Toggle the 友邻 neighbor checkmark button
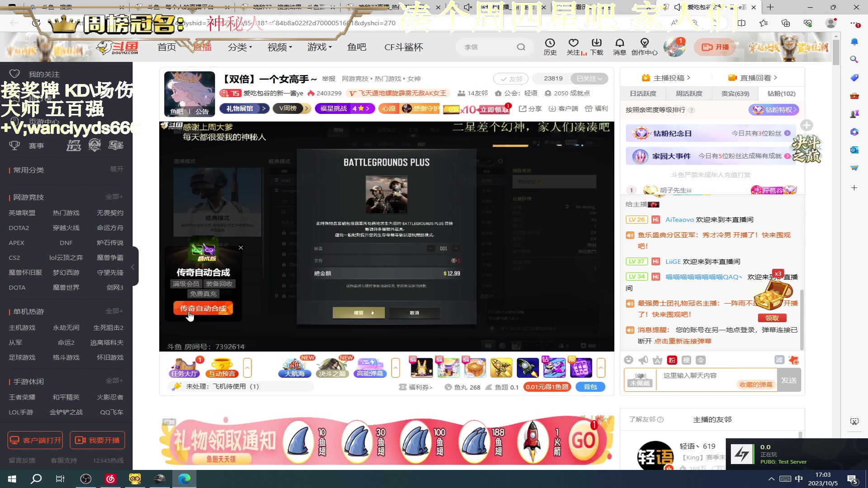The image size is (868, 488). click(x=511, y=79)
